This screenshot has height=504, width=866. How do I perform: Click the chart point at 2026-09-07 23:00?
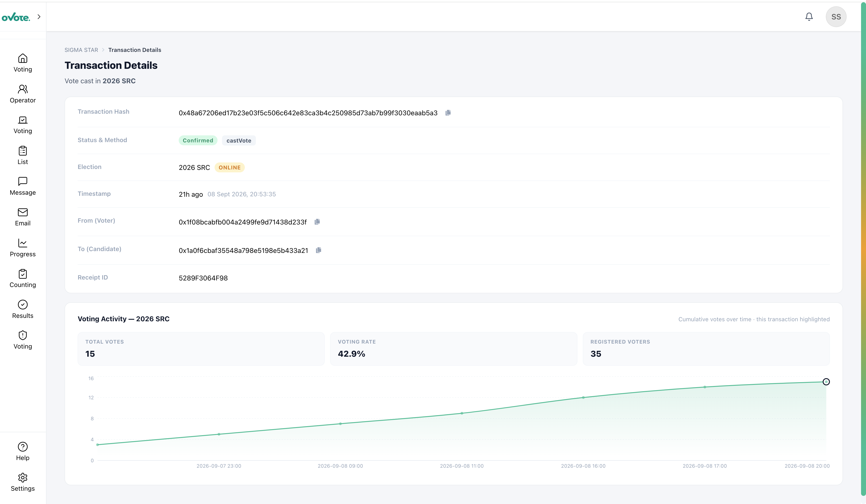(219, 434)
